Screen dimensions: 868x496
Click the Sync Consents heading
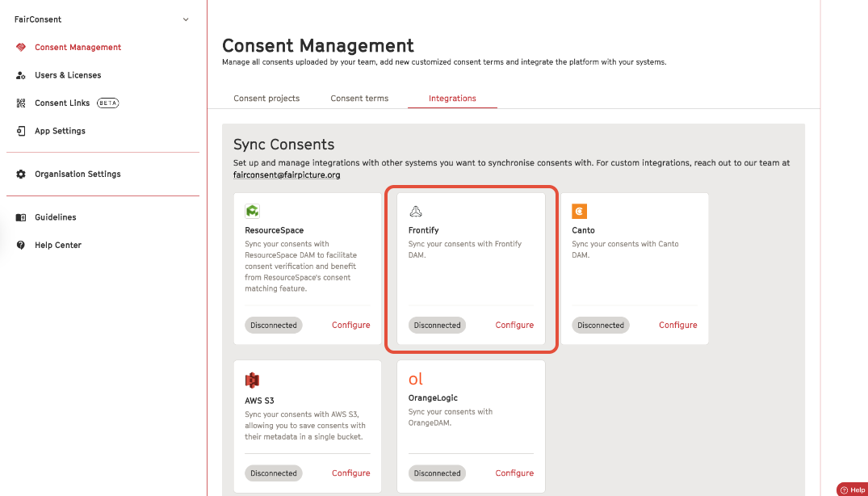pos(284,145)
